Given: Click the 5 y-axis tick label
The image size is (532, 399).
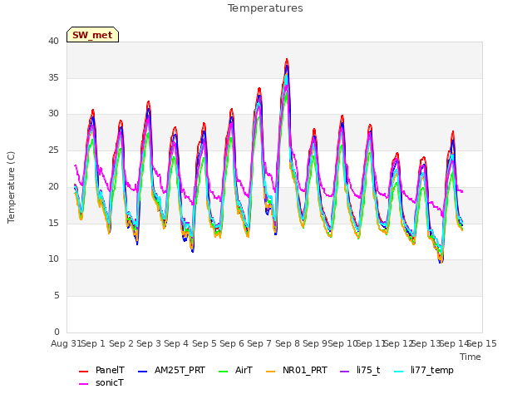Looking at the screenshot, I should (57, 296).
